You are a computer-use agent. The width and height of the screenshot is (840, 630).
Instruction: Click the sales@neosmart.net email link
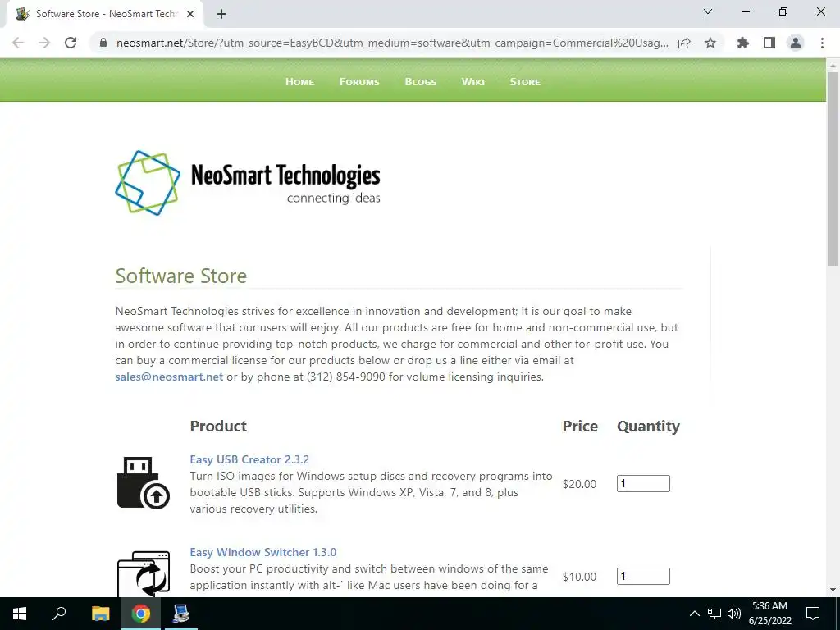169,377
